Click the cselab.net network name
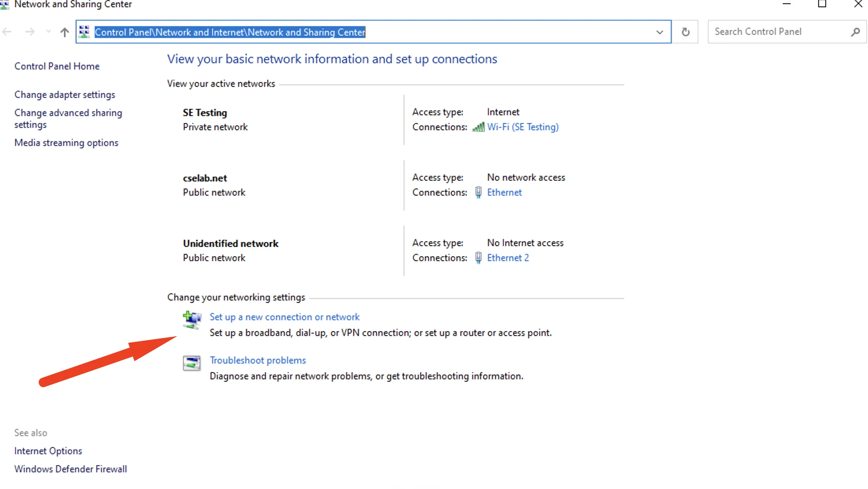 click(205, 178)
